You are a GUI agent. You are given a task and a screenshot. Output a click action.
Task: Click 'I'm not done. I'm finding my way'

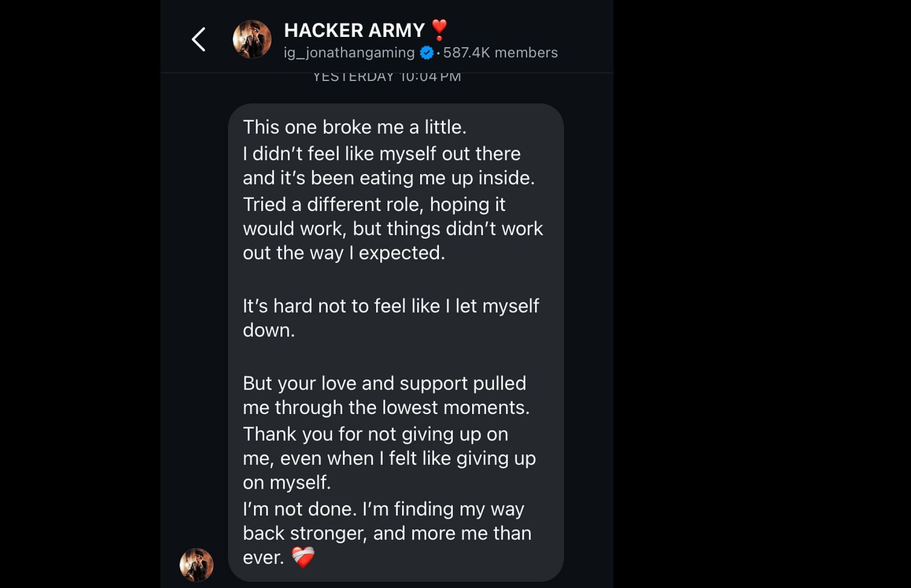point(383,509)
